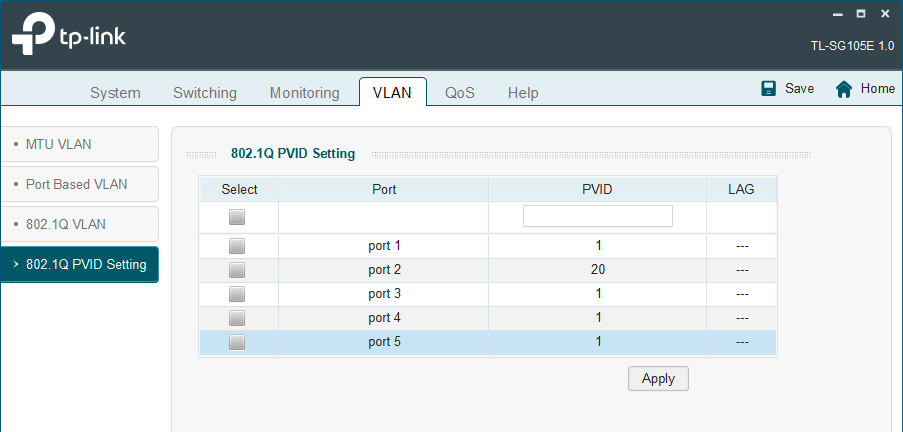This screenshot has width=903, height=432.
Task: Select the port 5 checkbox
Action: (237, 342)
